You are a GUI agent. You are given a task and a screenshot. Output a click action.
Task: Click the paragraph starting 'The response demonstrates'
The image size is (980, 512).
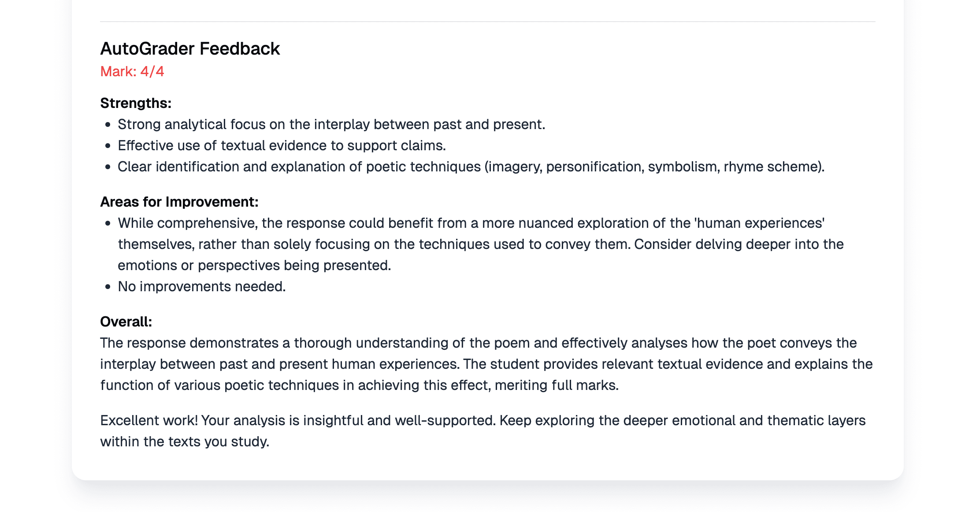[x=486, y=364]
